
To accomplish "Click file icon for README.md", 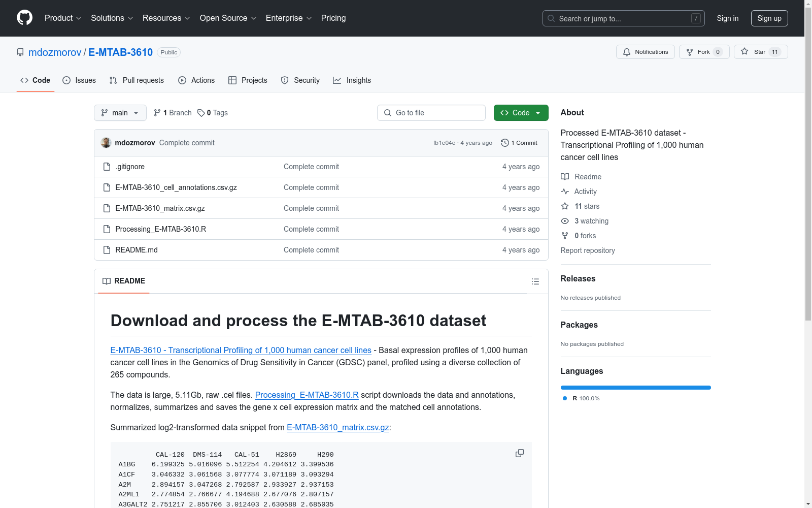I will coord(107,250).
